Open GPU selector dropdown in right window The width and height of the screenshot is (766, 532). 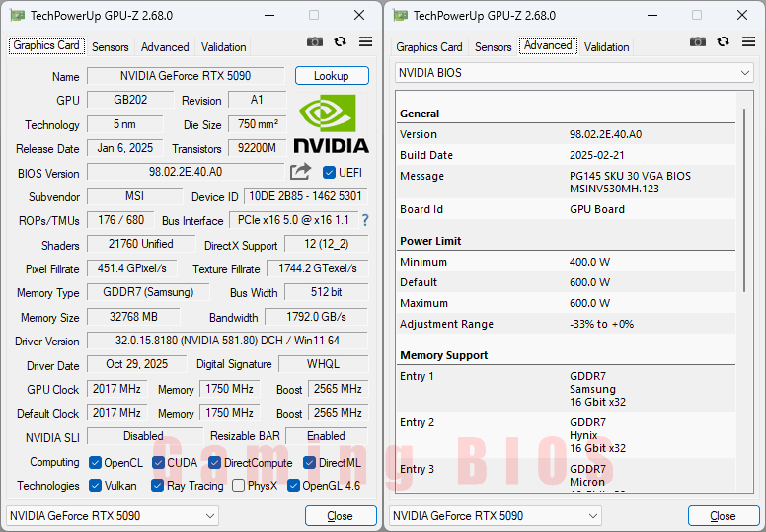496,516
